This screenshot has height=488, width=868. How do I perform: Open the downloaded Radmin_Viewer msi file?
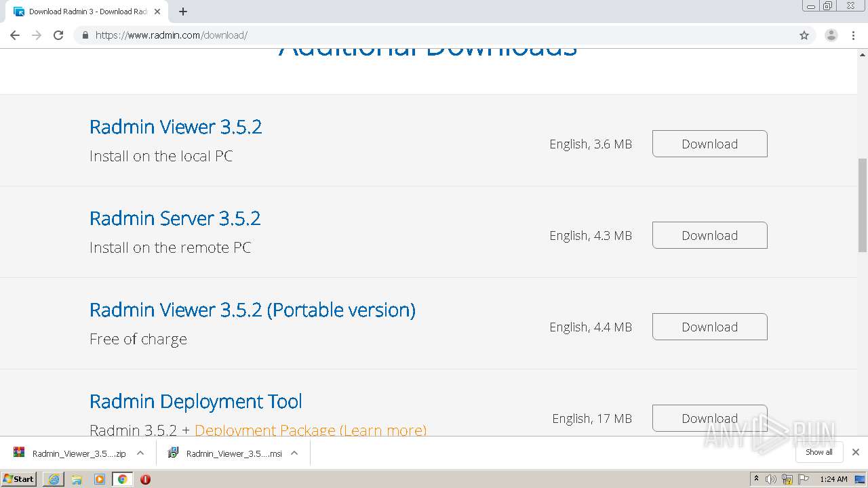[234, 453]
